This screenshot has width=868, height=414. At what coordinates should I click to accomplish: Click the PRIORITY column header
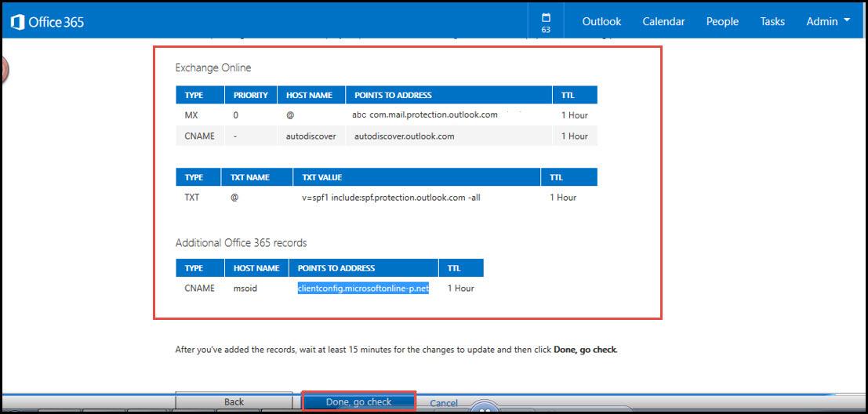tap(251, 95)
